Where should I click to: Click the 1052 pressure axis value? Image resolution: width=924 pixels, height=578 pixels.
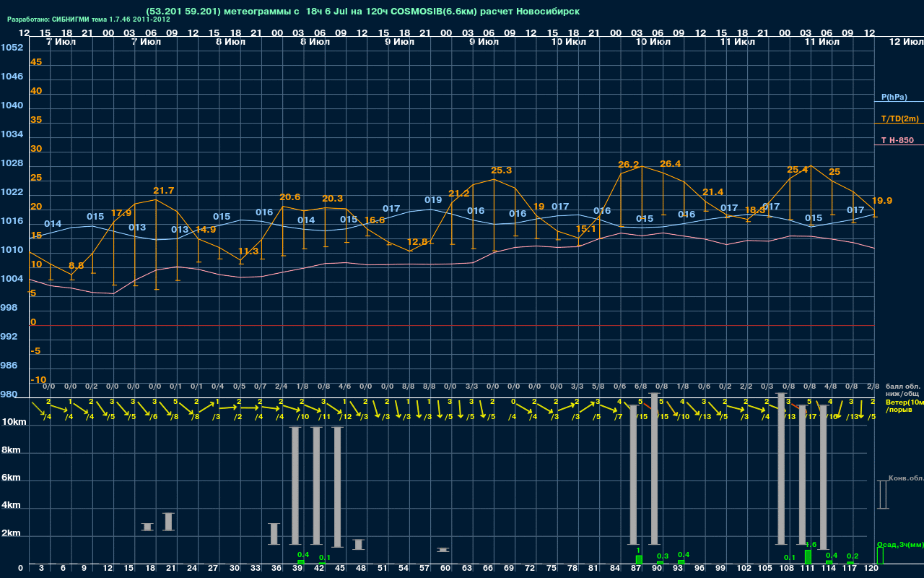(12, 48)
